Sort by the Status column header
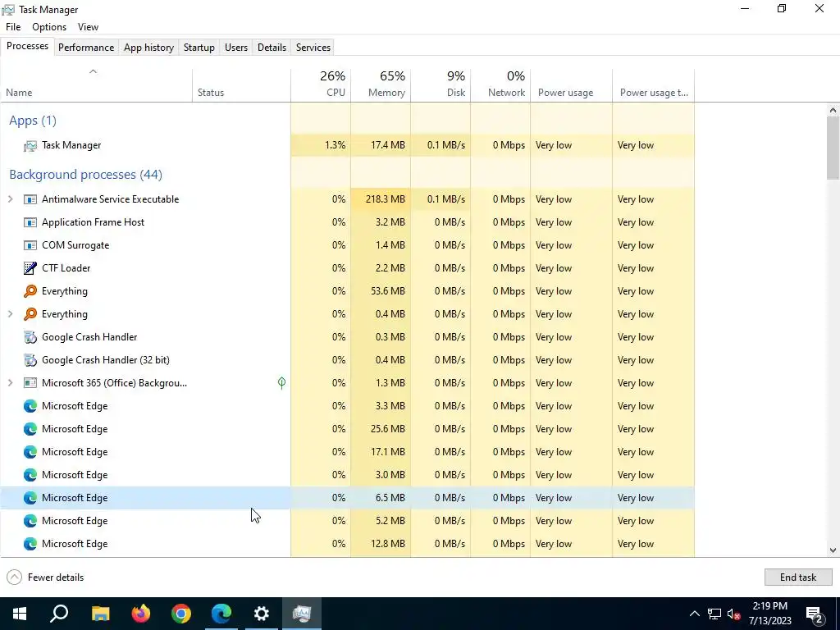This screenshot has height=630, width=840. (242, 85)
